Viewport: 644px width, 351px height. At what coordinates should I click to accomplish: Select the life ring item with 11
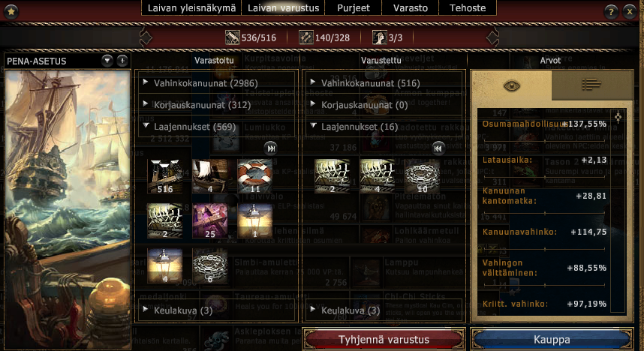(254, 176)
